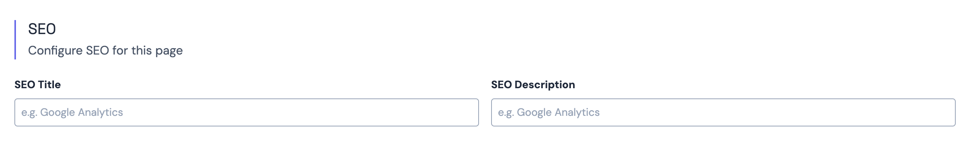Click the 'Configure SEO for this page' text
Viewport: 980px width, 159px height.
(x=106, y=50)
